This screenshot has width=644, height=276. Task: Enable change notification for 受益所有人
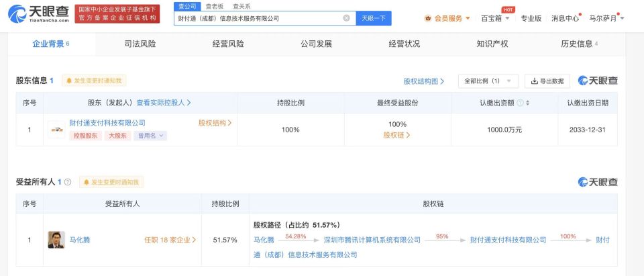point(111,182)
